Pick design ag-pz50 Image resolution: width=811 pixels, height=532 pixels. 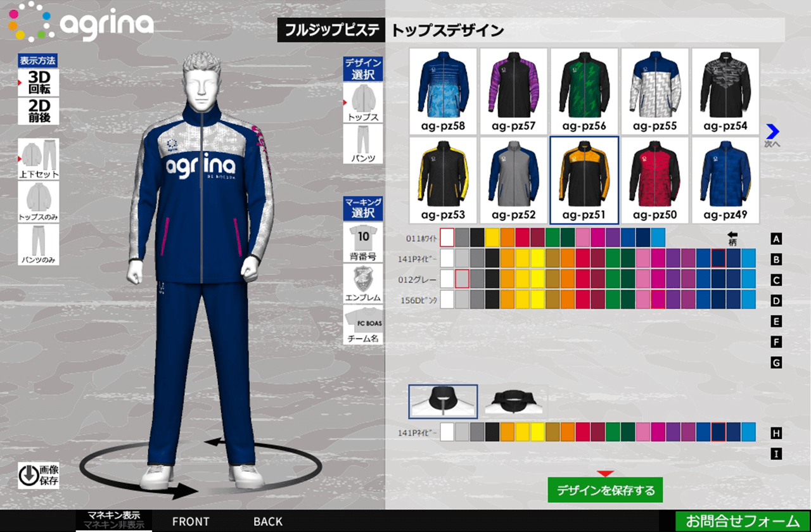[x=655, y=180]
